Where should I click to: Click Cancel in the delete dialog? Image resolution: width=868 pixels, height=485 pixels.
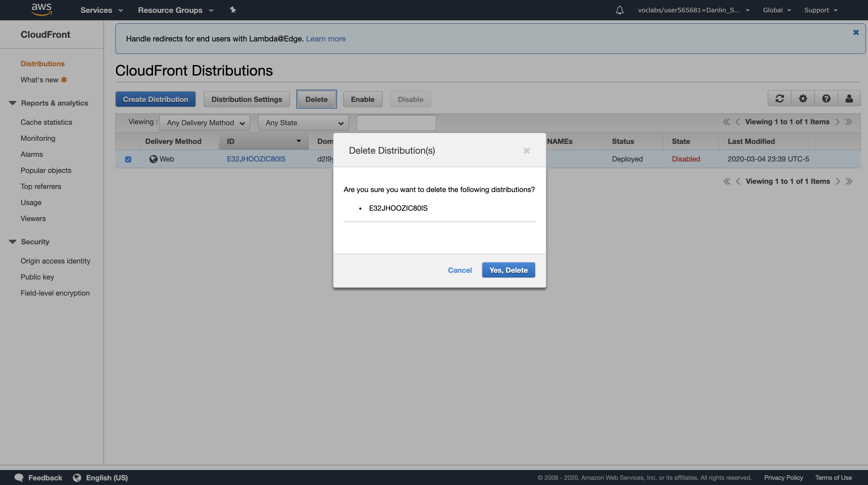[x=460, y=270]
